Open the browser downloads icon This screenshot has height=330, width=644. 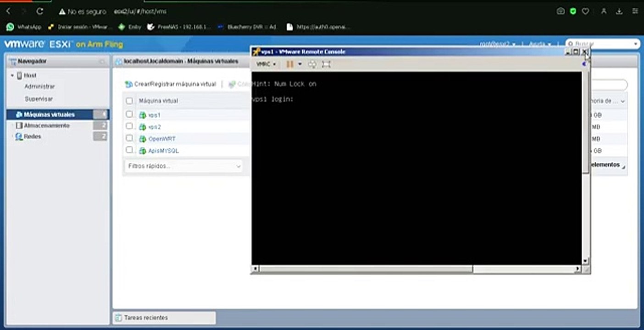(x=620, y=11)
